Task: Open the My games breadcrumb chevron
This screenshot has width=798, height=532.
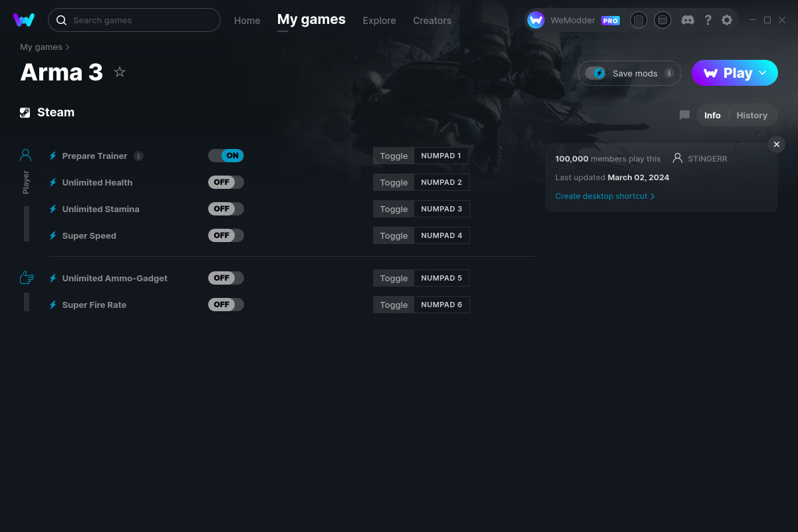Action: pos(66,47)
